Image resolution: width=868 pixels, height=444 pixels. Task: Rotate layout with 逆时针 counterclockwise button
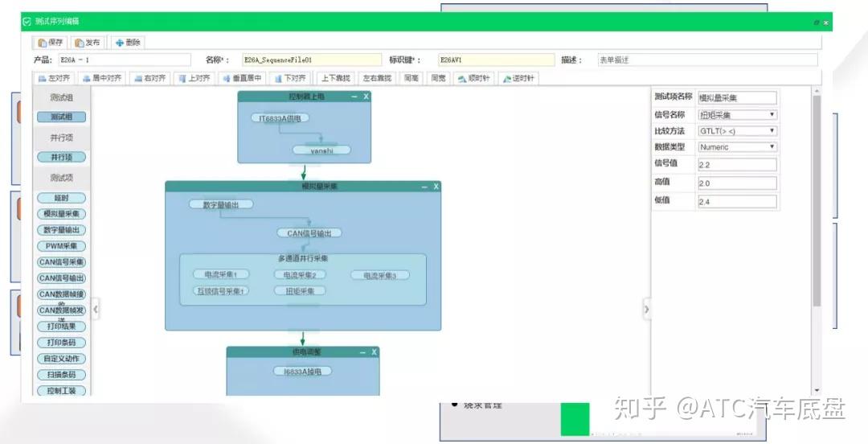click(x=518, y=78)
